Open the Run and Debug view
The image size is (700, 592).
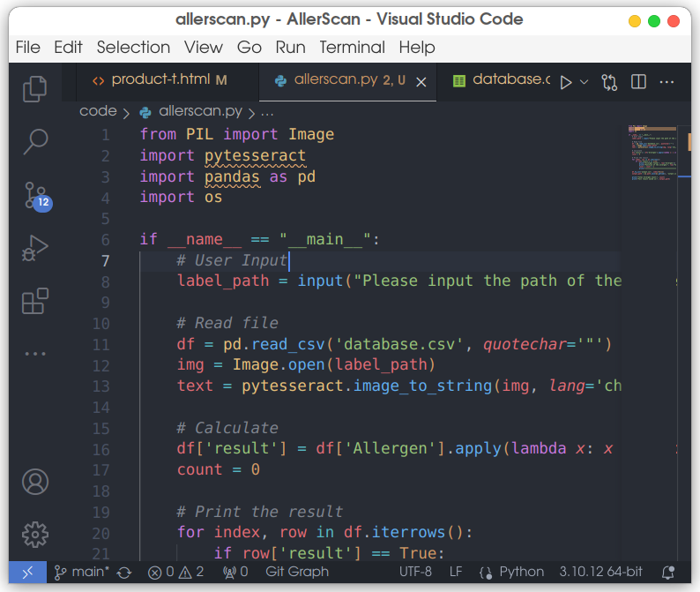click(34, 248)
